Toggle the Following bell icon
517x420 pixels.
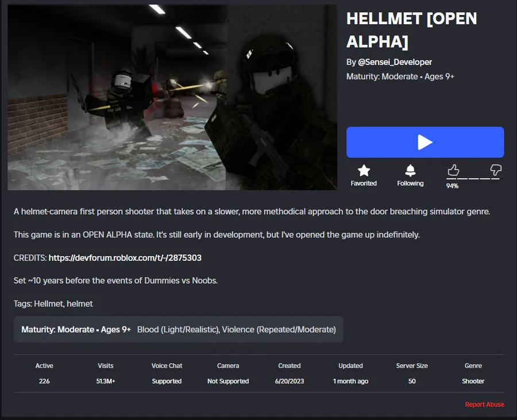coord(410,171)
